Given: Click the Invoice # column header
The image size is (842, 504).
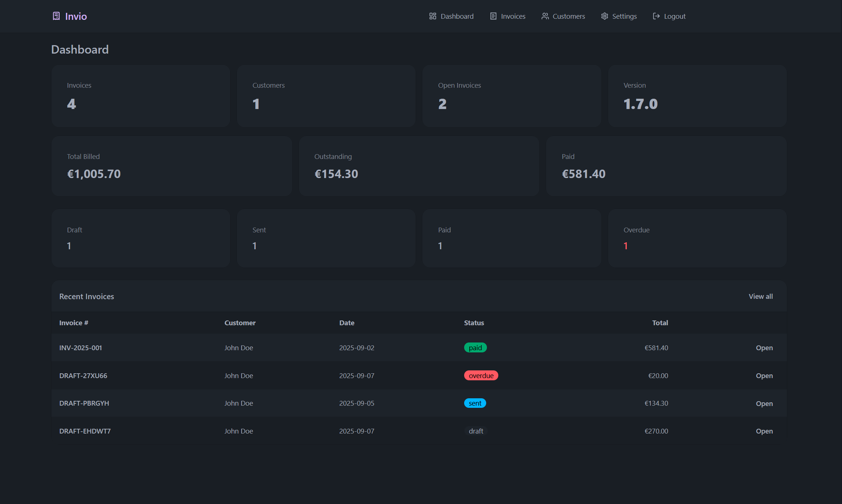Looking at the screenshot, I should coord(73,323).
